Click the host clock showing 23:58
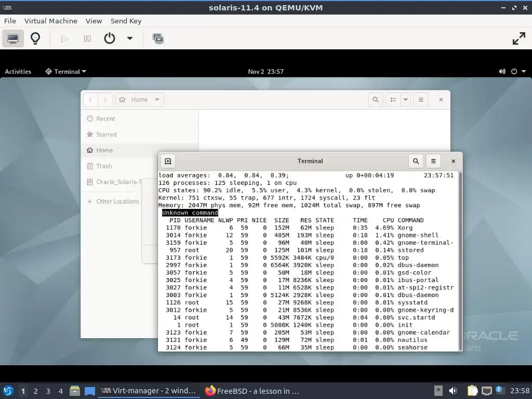This screenshot has width=532, height=399. coord(520,391)
